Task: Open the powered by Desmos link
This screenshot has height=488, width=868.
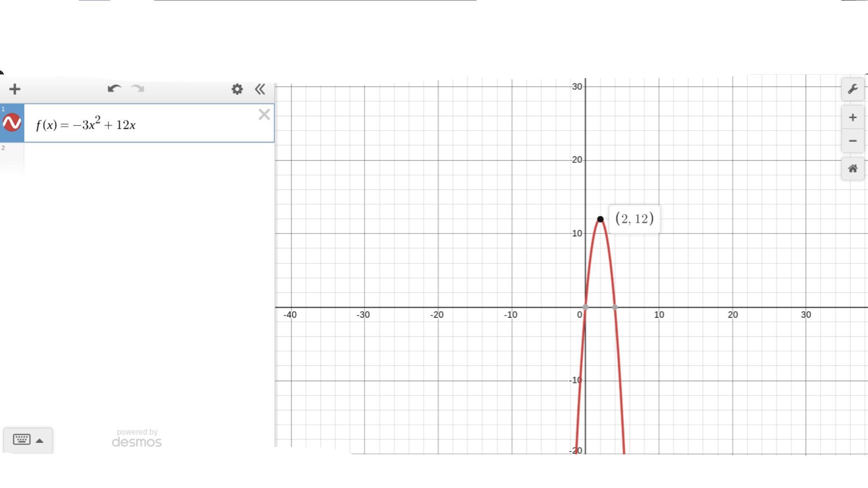Action: point(136,438)
